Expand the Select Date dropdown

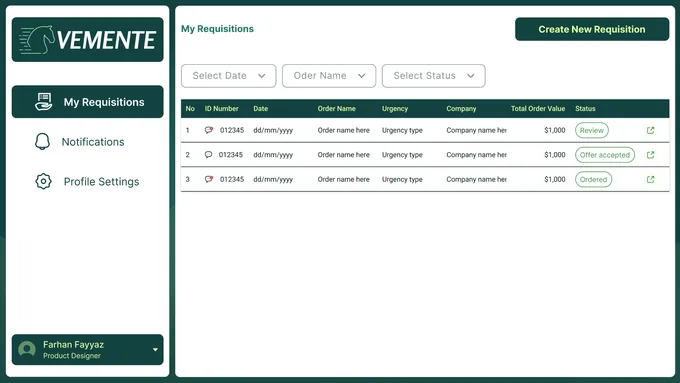point(229,76)
